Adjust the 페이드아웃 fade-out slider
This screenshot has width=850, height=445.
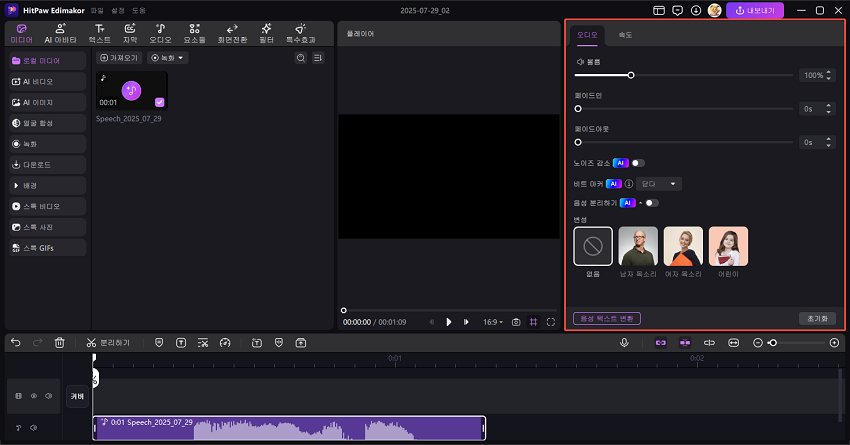tap(684, 143)
